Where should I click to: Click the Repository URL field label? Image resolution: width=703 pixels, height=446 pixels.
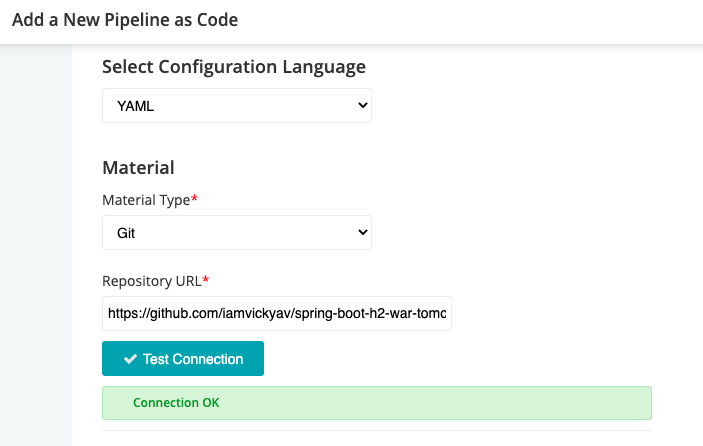[151, 281]
